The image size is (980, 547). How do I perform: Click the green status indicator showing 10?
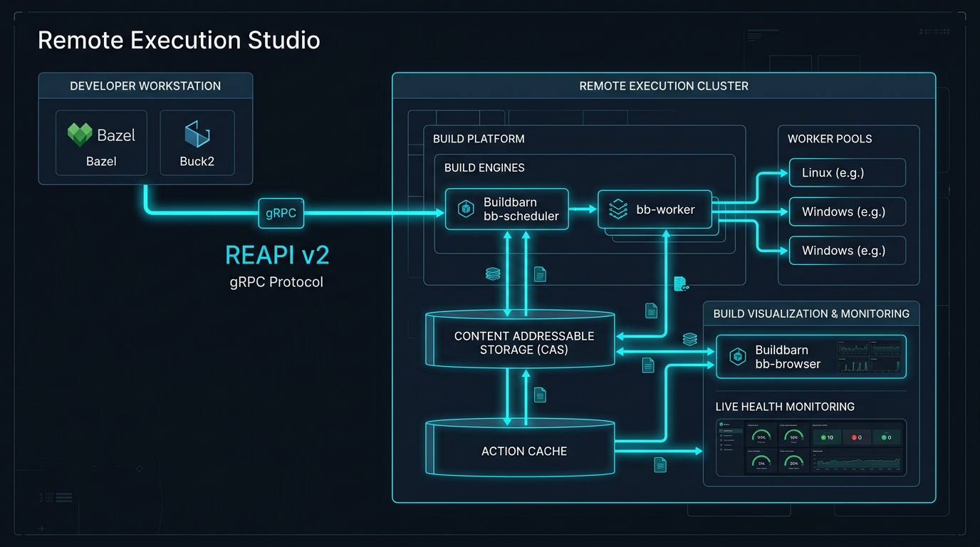[x=827, y=437]
